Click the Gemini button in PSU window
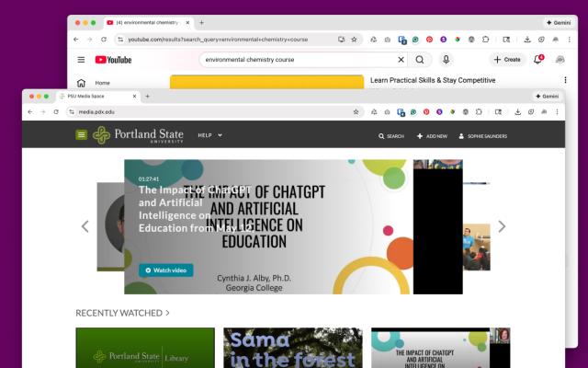 tap(548, 96)
